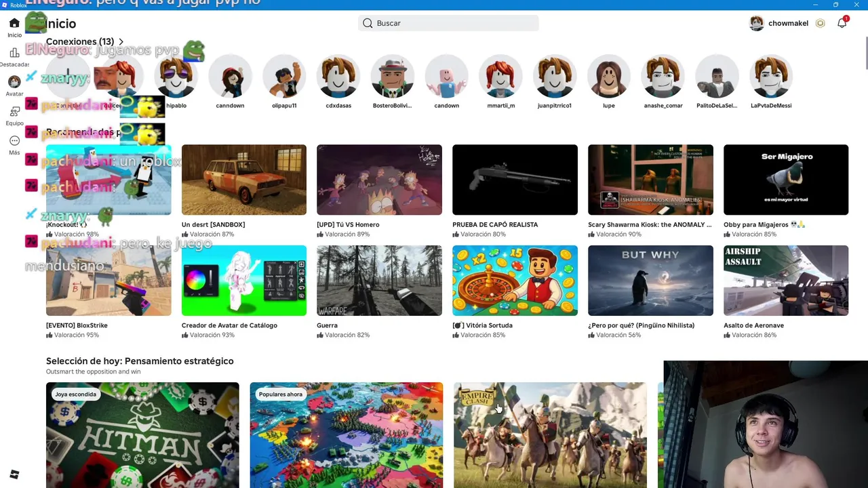Open PRUEBA DE CAPÓ REALISTA thumbnail
The width and height of the screenshot is (868, 488).
[515, 180]
